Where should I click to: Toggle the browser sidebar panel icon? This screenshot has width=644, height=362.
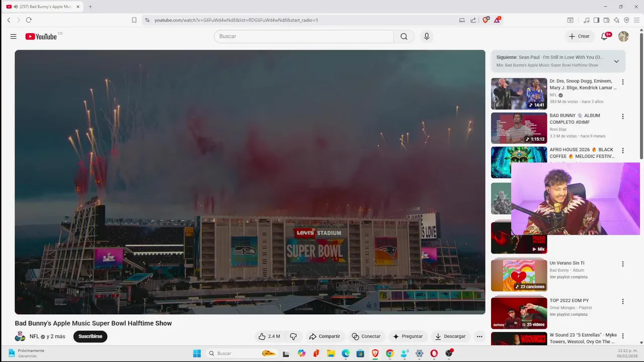pos(596,20)
